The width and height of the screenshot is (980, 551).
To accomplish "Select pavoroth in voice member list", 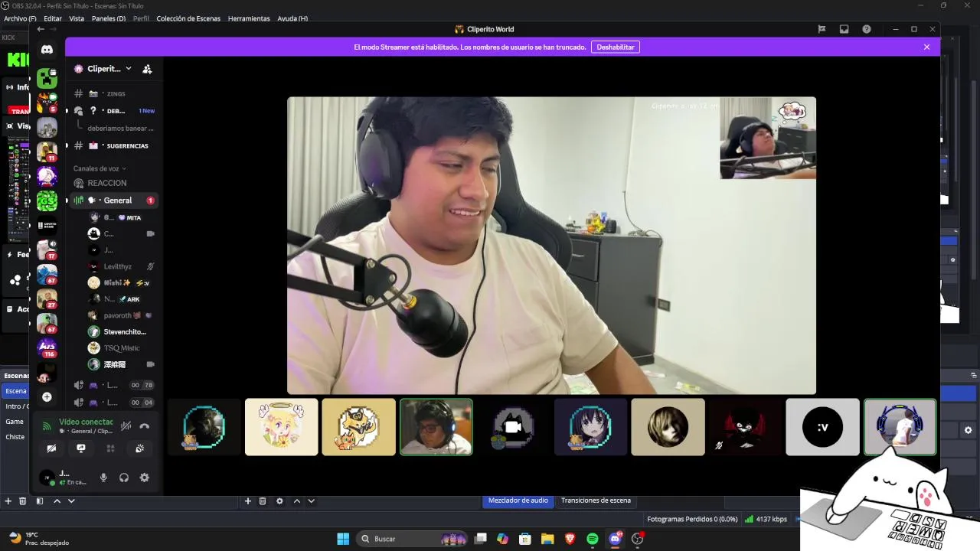I will [x=122, y=315].
